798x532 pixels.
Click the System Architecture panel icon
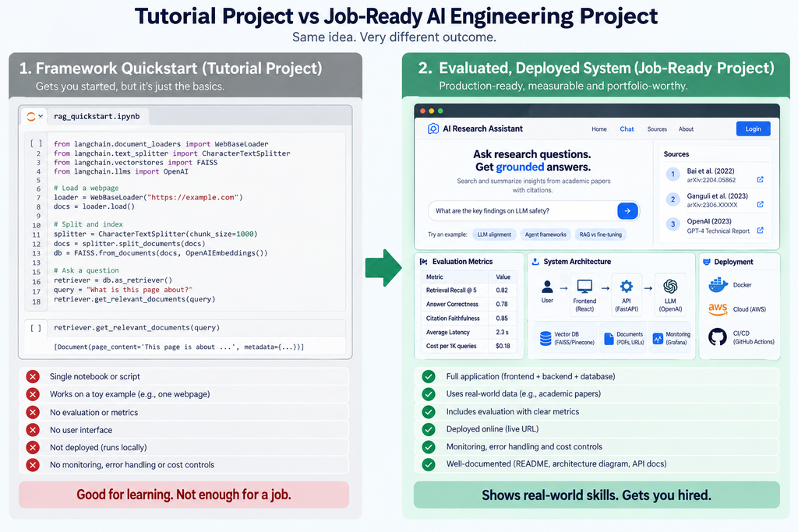pyautogui.click(x=535, y=262)
